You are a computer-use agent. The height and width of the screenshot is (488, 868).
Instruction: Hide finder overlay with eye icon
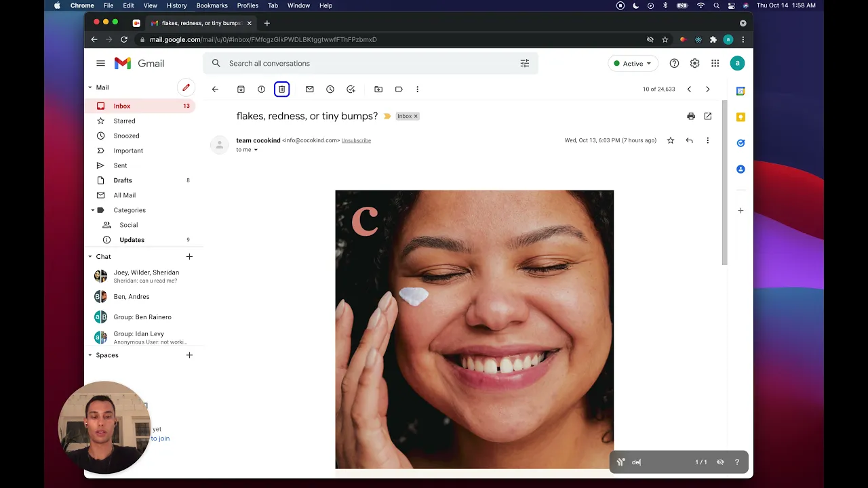tap(720, 462)
